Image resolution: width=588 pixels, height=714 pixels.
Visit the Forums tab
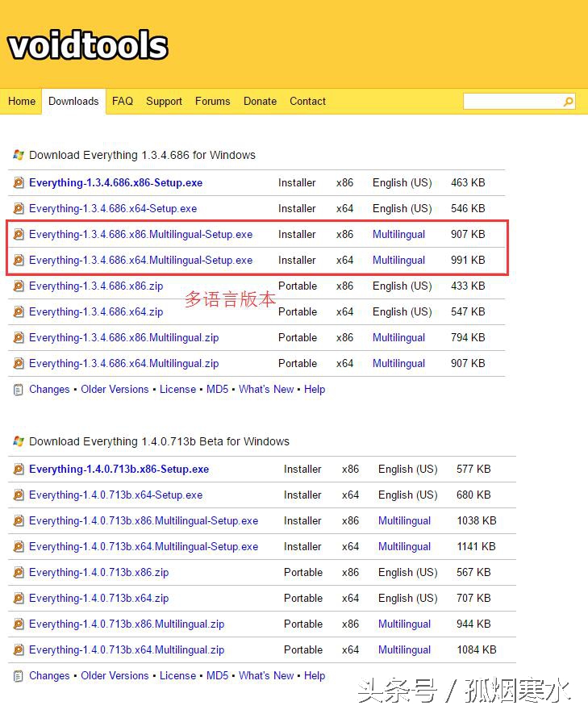213,101
